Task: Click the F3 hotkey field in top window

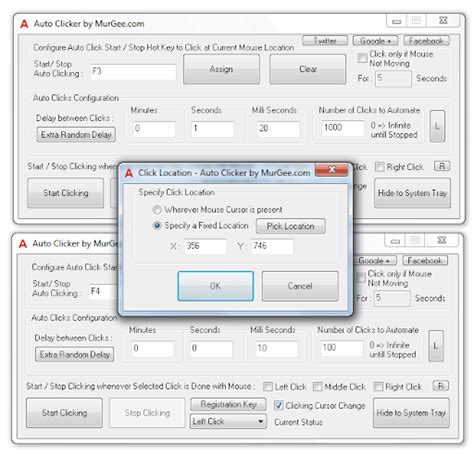Action: 133,72
